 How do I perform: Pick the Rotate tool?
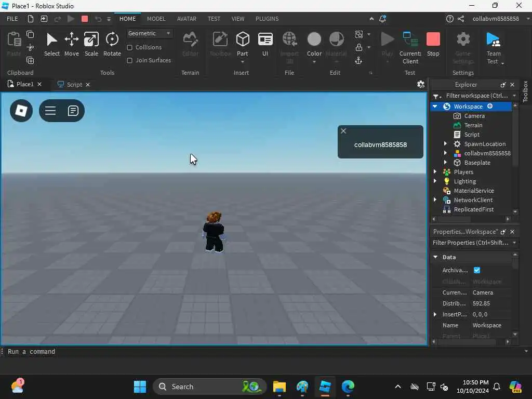point(112,44)
